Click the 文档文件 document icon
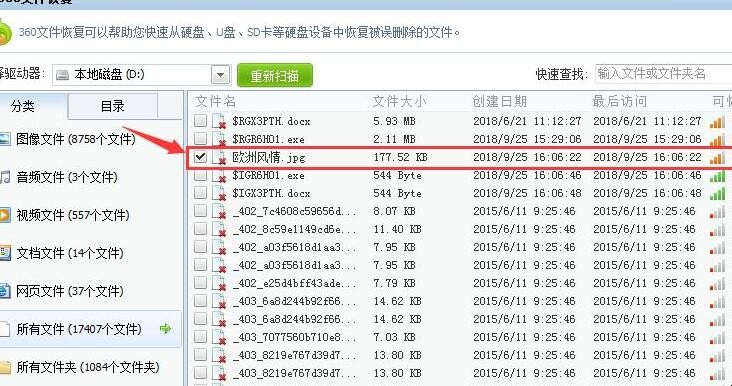The width and height of the screenshot is (732, 386). [x=4, y=253]
